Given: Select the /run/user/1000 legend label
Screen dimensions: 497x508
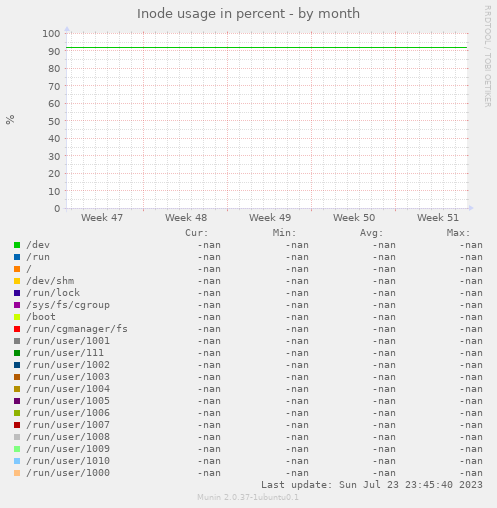Looking at the screenshot, I should click(x=68, y=473).
